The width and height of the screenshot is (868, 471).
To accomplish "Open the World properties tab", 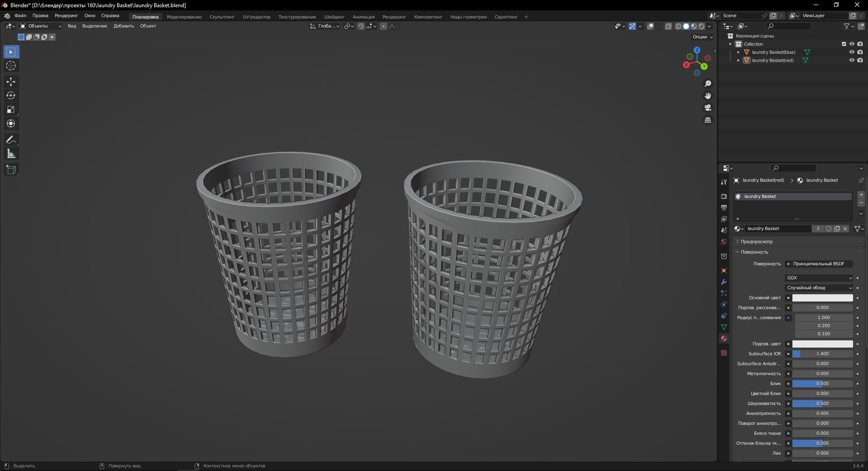I will point(724,242).
